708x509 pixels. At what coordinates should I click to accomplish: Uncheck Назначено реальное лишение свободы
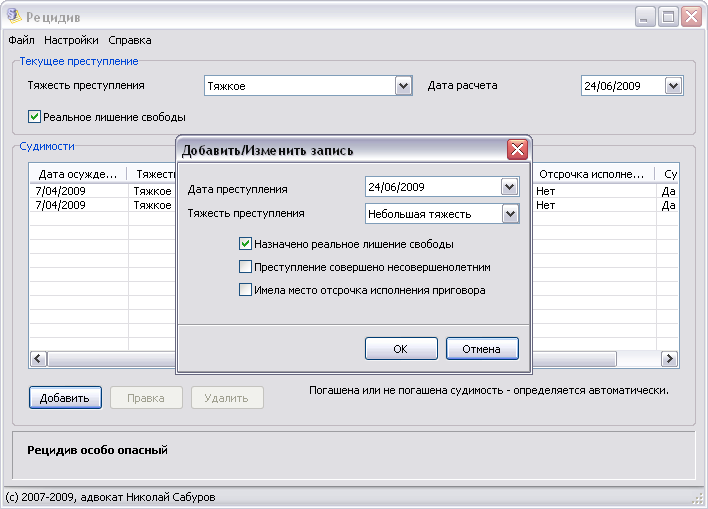tap(245, 243)
